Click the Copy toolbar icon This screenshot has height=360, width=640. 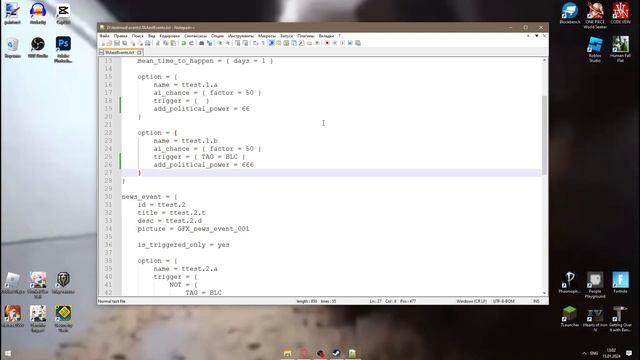(x=166, y=43)
